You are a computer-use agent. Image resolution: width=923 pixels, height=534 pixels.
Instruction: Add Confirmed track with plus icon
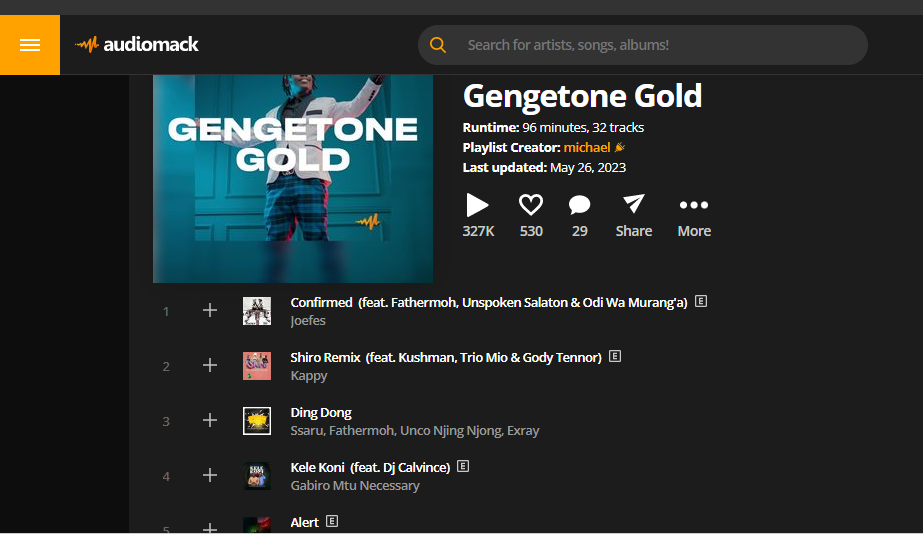point(210,310)
